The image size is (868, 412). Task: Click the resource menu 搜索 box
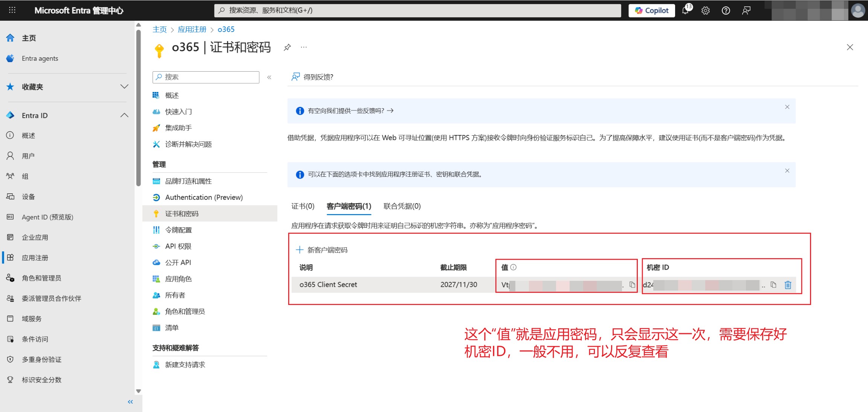(206, 77)
